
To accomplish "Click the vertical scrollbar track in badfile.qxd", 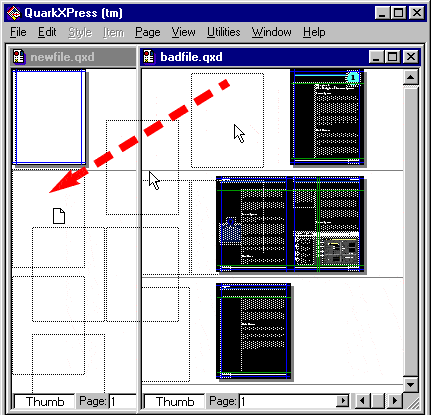I will [411, 231].
